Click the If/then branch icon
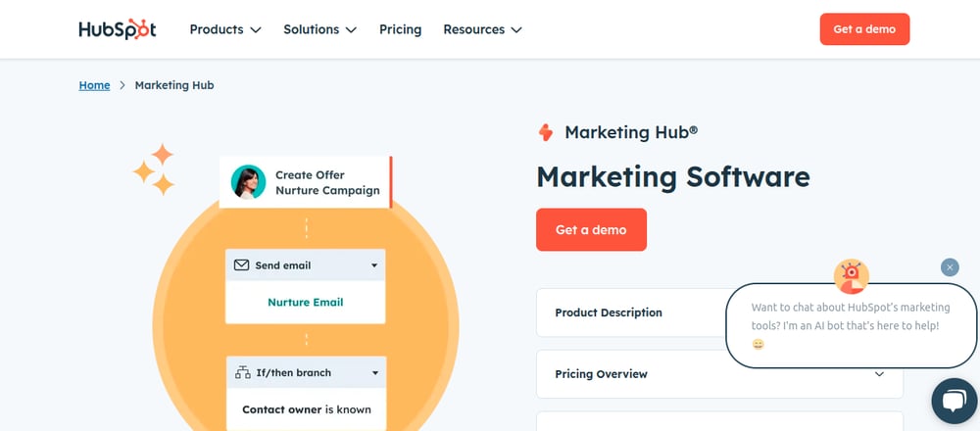The width and height of the screenshot is (980, 431). (x=242, y=373)
